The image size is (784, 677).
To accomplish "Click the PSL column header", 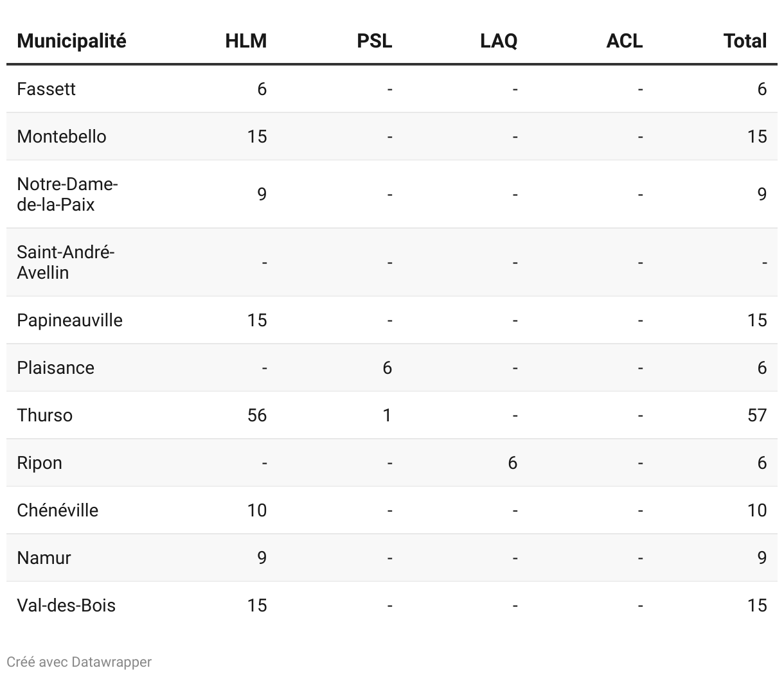I will (x=374, y=41).
